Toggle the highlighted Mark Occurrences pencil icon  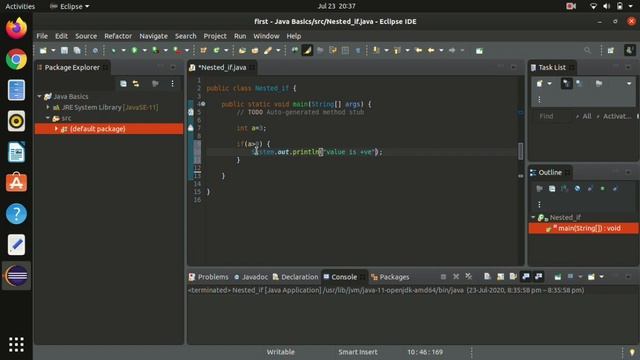click(307, 51)
